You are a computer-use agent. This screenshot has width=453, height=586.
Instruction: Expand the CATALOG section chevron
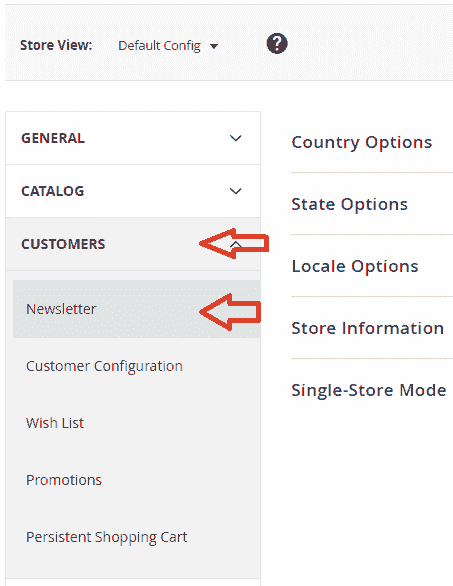click(235, 191)
